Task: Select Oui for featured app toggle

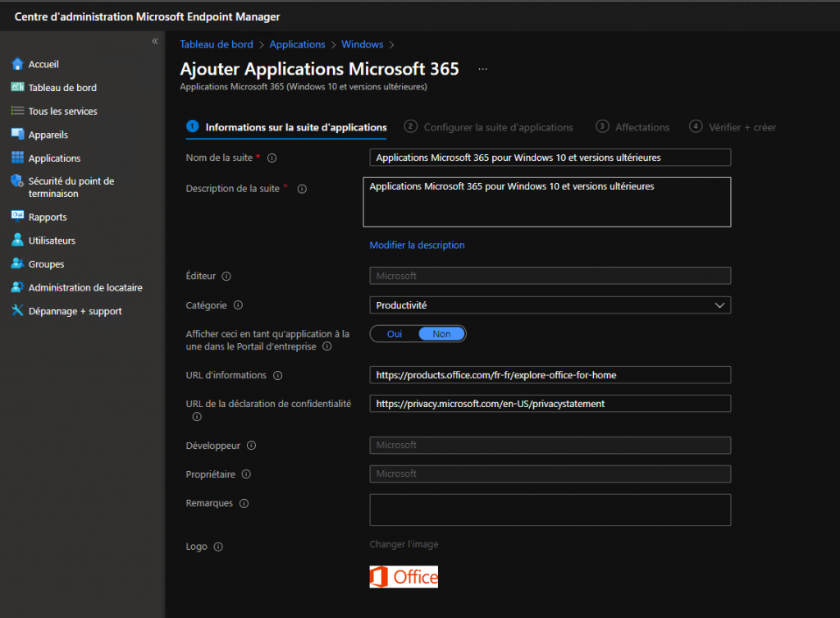Action: 395,334
